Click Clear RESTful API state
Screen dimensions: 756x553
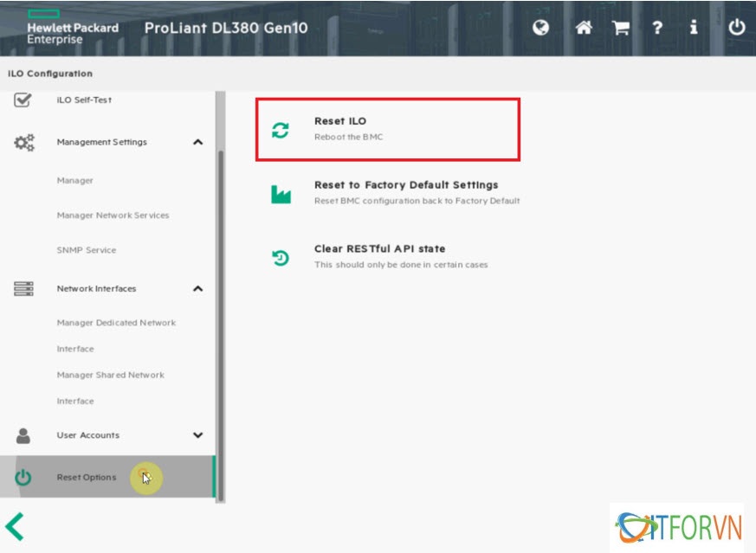tap(379, 248)
